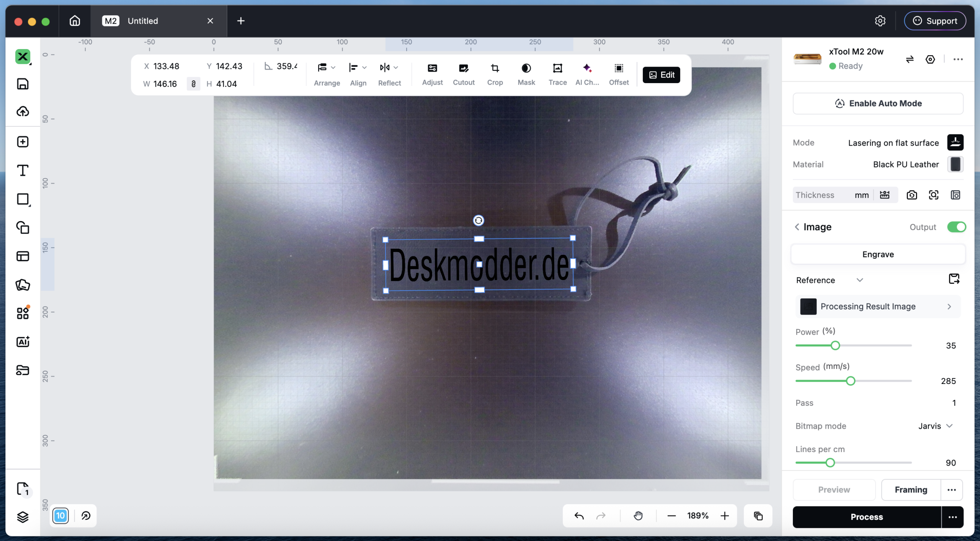This screenshot has width=980, height=541.
Task: Open the Align dropdown
Action: click(x=358, y=74)
